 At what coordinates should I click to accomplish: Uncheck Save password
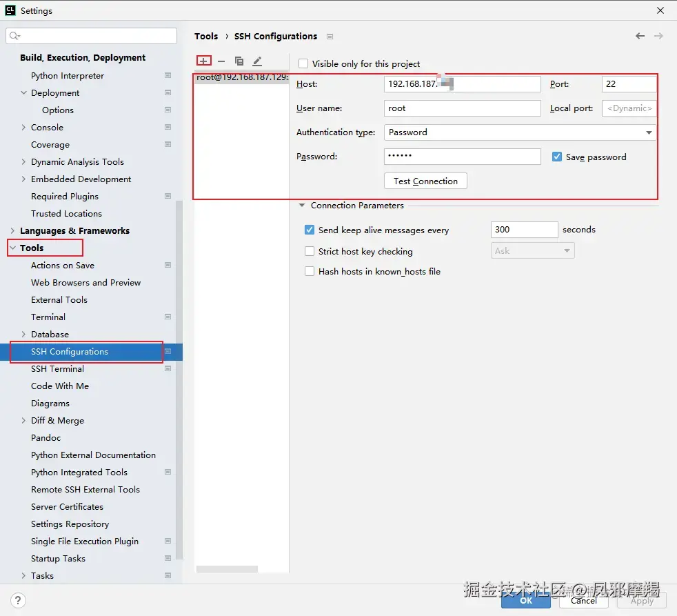point(557,157)
